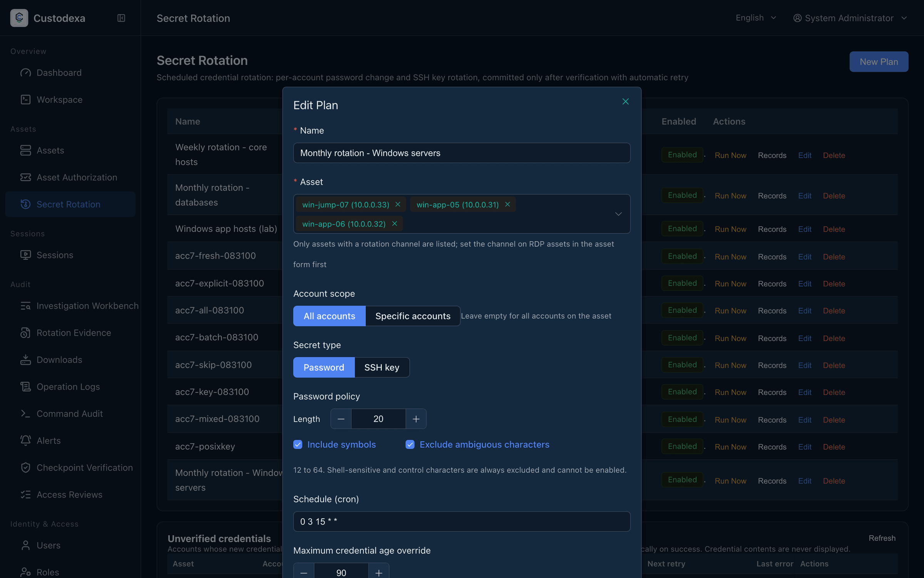The width and height of the screenshot is (924, 578).
Task: Choose Password secret type
Action: pyautogui.click(x=324, y=367)
